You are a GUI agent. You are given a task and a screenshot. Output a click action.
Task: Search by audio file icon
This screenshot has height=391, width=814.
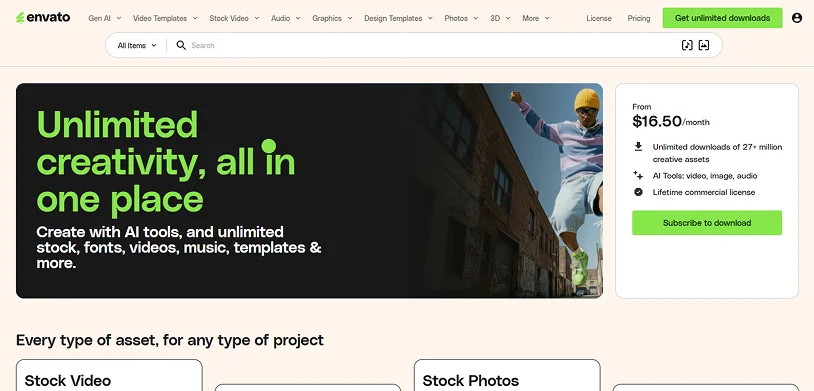[x=687, y=45]
